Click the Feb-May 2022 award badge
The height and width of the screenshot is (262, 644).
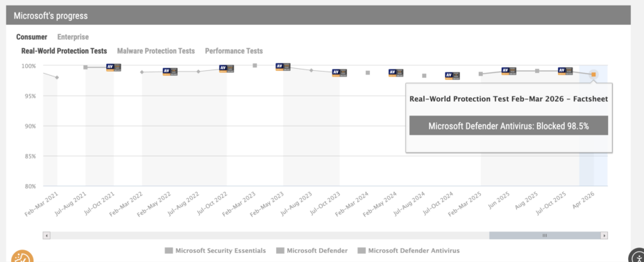pyautogui.click(x=169, y=72)
